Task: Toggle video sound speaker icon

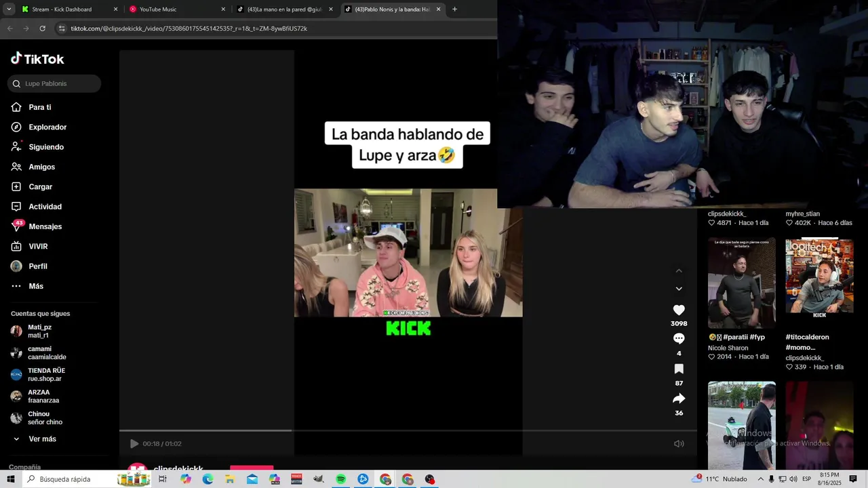Action: click(679, 443)
